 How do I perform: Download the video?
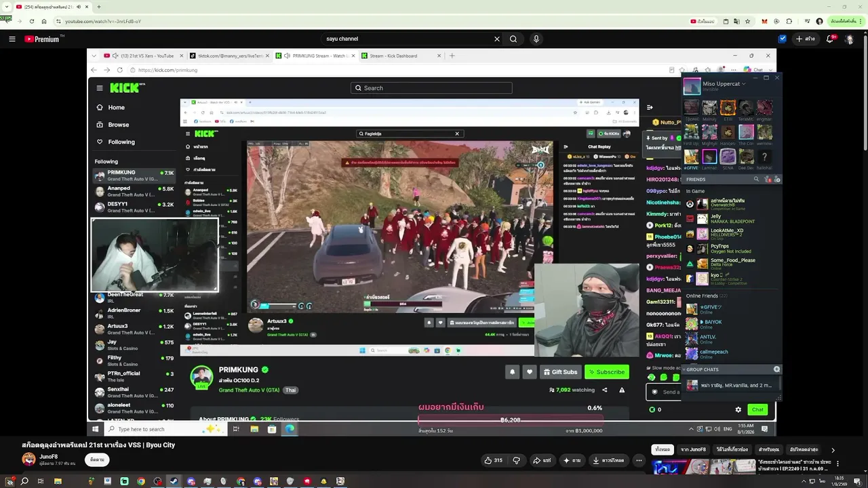click(x=610, y=460)
